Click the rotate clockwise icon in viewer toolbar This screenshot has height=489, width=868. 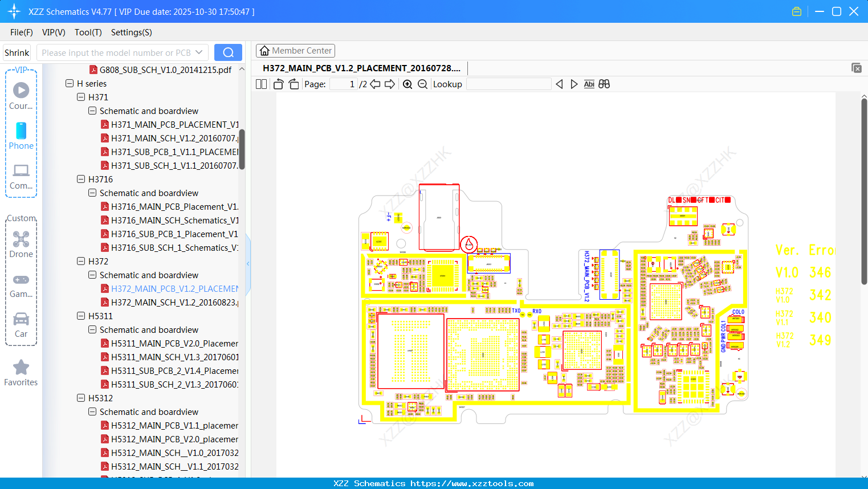tap(293, 84)
